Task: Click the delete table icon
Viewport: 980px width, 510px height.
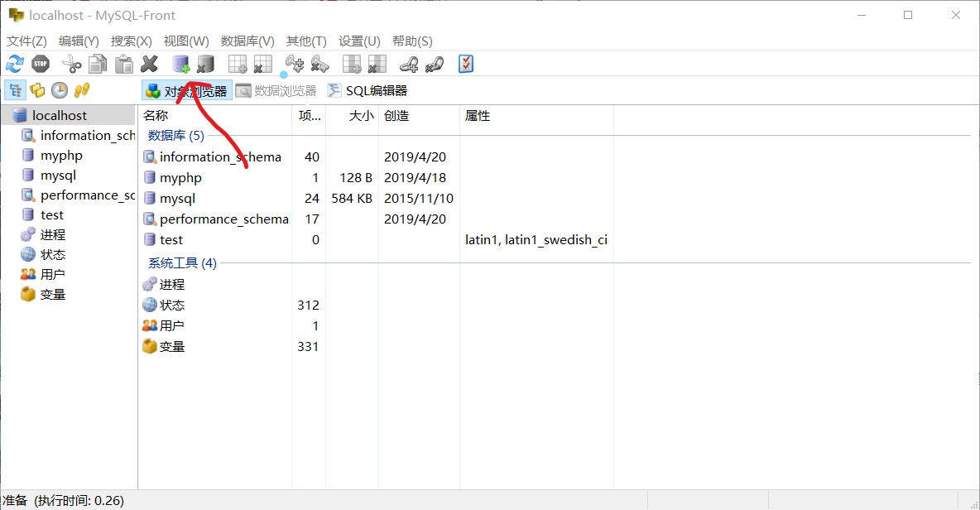Action: click(262, 64)
